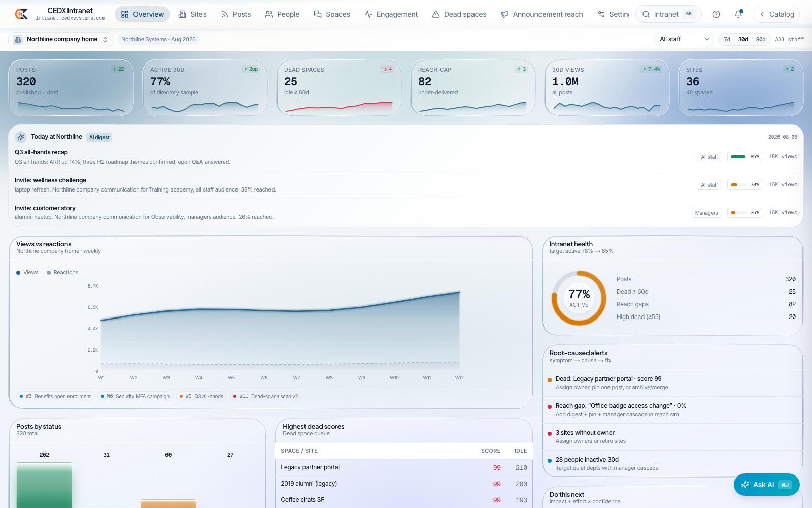Select the 30d time range
Image resolution: width=812 pixels, height=508 pixels.
click(x=743, y=39)
